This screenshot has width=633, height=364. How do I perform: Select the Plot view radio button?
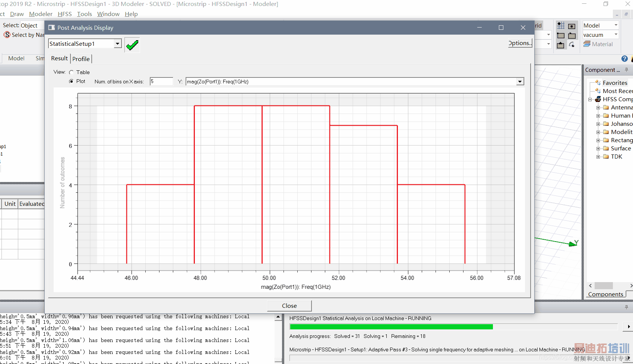(x=71, y=82)
